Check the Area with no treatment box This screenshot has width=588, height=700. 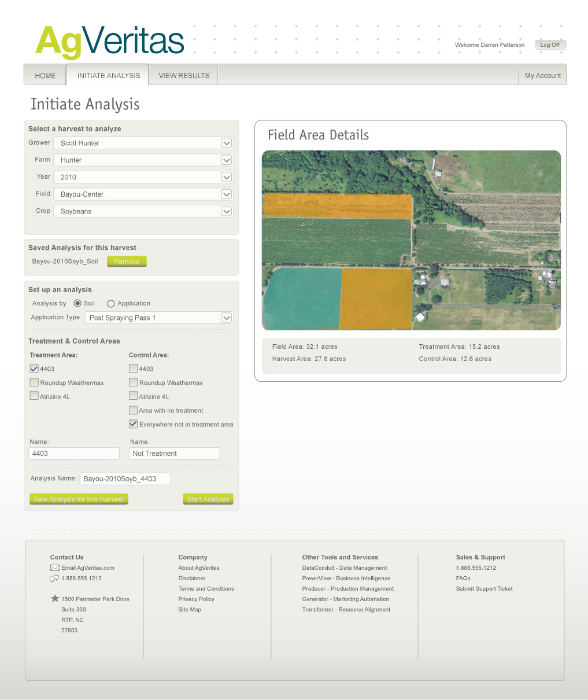(133, 410)
